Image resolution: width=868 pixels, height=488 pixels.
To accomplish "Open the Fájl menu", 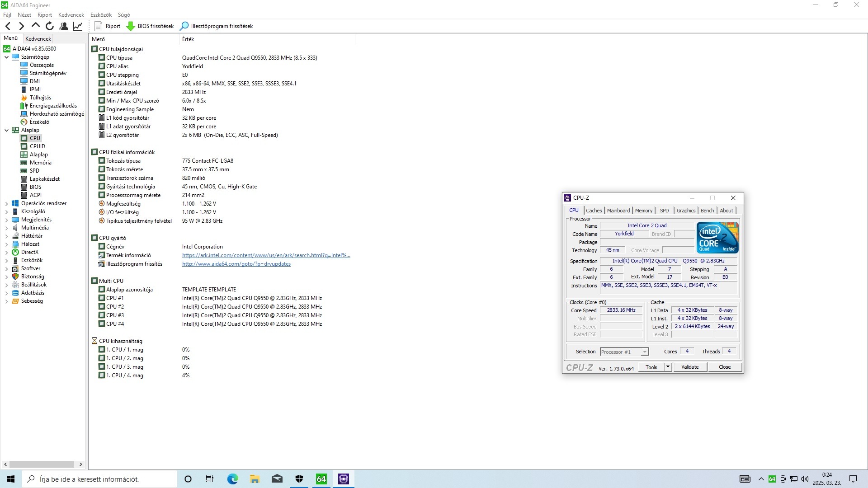I will coord(7,15).
